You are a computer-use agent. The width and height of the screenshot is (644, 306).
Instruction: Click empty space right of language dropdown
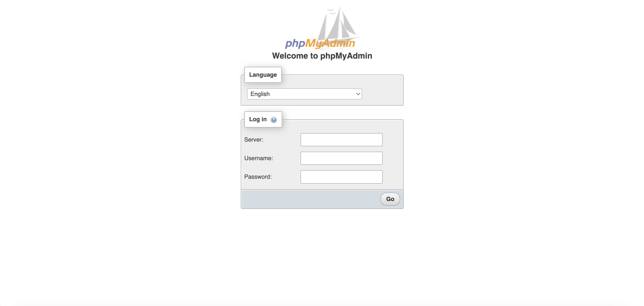(382, 94)
